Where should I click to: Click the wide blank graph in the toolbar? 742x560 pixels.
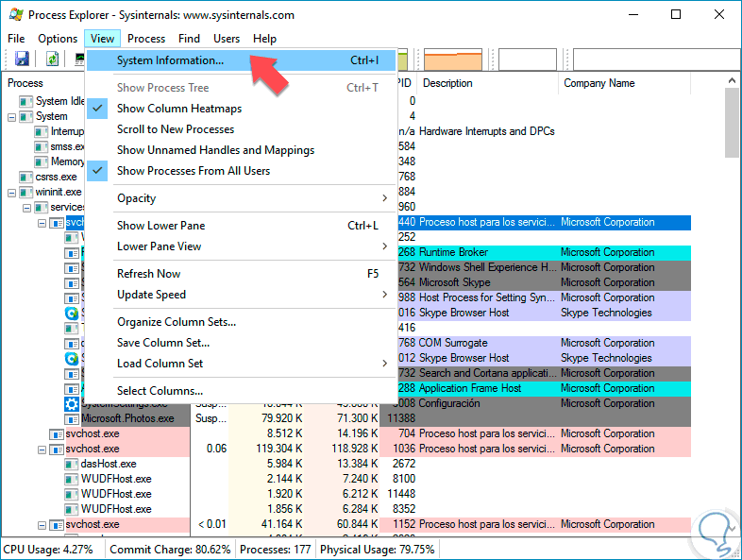click(657, 59)
